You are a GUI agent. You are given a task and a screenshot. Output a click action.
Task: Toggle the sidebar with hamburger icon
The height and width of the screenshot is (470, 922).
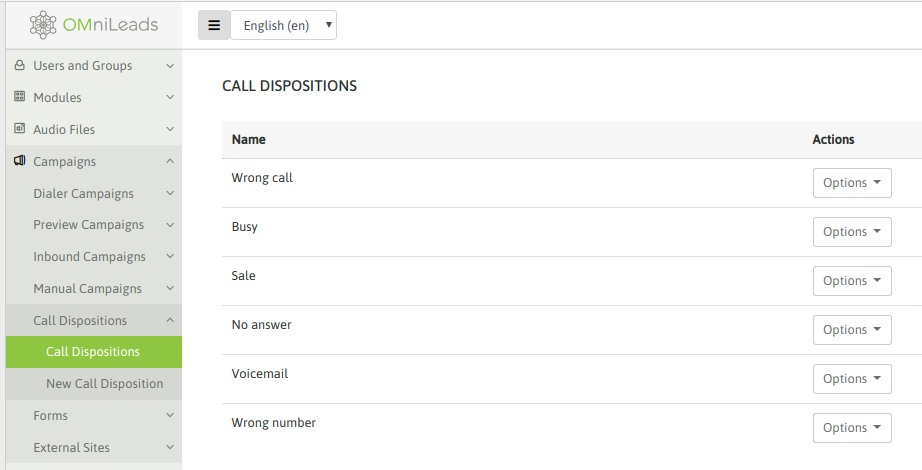214,25
